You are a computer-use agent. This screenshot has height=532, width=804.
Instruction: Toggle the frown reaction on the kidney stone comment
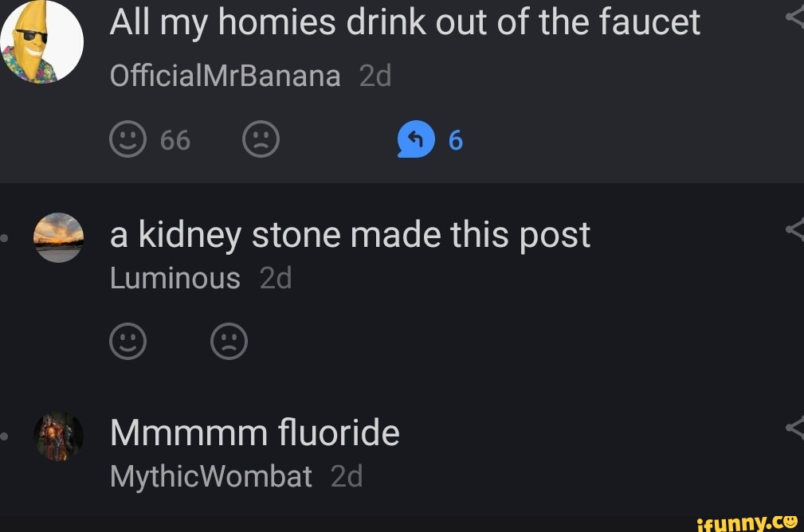click(229, 341)
